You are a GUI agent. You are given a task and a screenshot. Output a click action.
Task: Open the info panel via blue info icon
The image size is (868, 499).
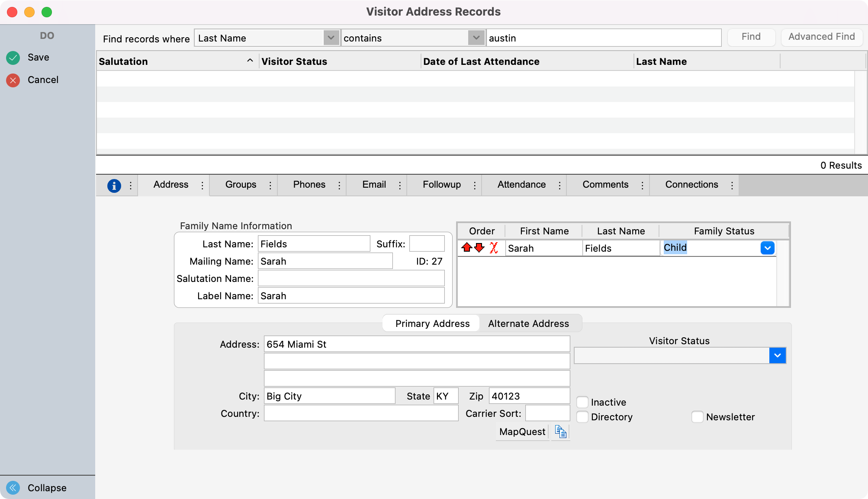click(x=114, y=185)
